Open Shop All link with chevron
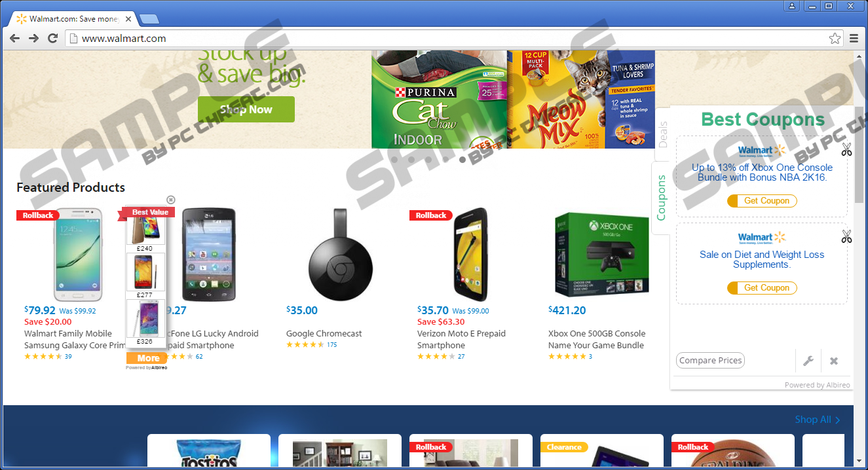The height and width of the screenshot is (470, 868). [x=818, y=420]
